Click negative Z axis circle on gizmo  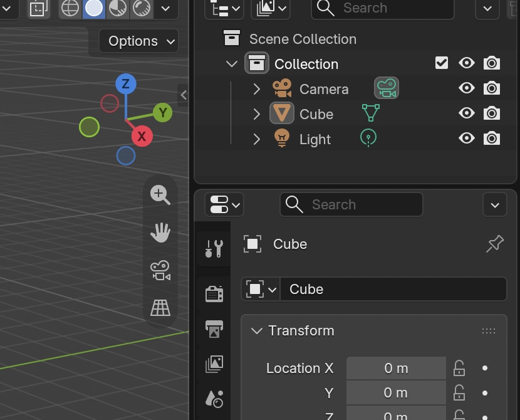[126, 155]
